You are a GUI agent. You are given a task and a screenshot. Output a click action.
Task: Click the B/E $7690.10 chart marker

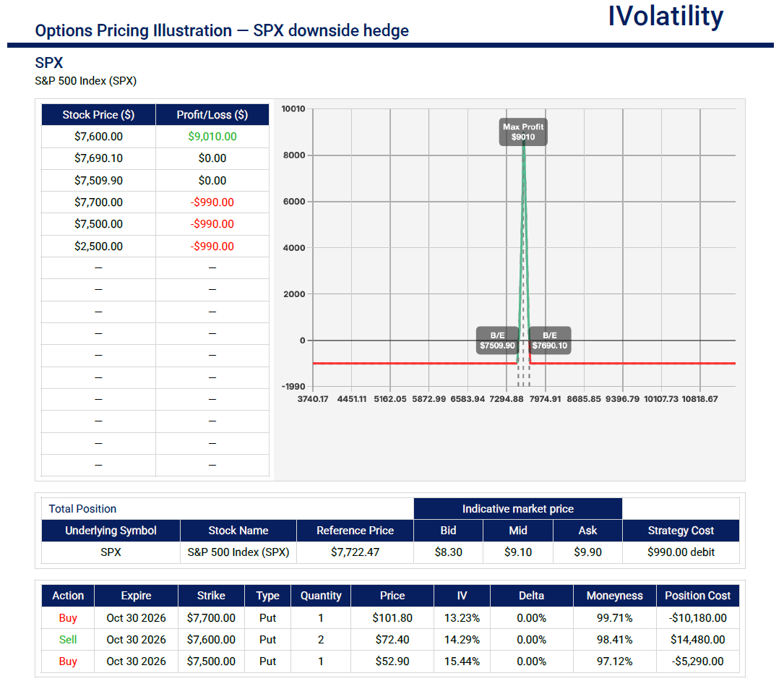coord(549,340)
